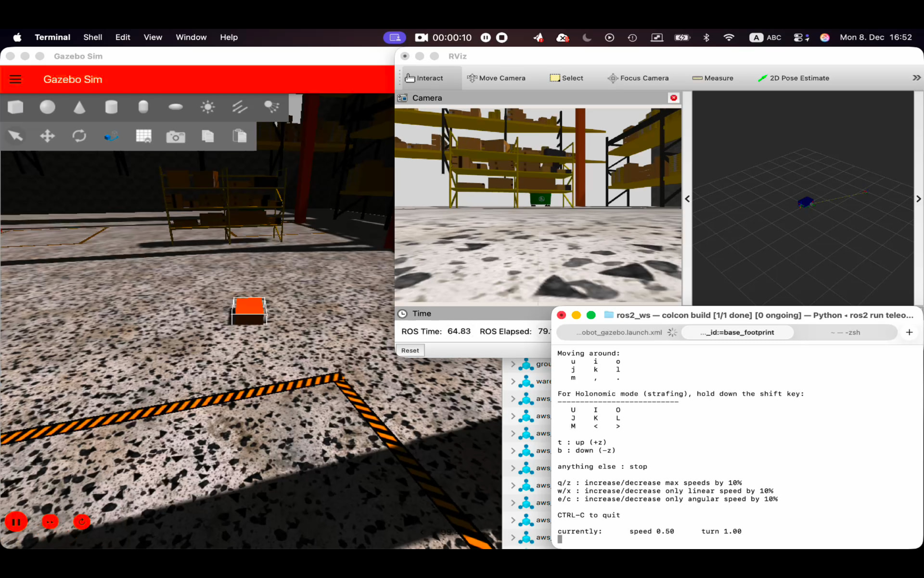Screen dimensions: 924x578
Task: Select the Measure tool in RViz
Action: pyautogui.click(x=713, y=78)
